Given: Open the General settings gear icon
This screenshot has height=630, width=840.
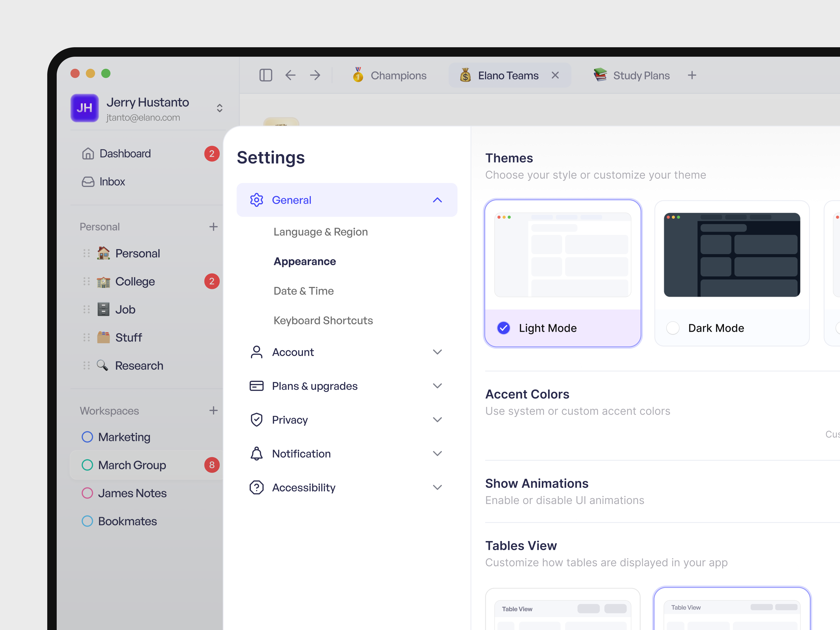Looking at the screenshot, I should [x=257, y=200].
